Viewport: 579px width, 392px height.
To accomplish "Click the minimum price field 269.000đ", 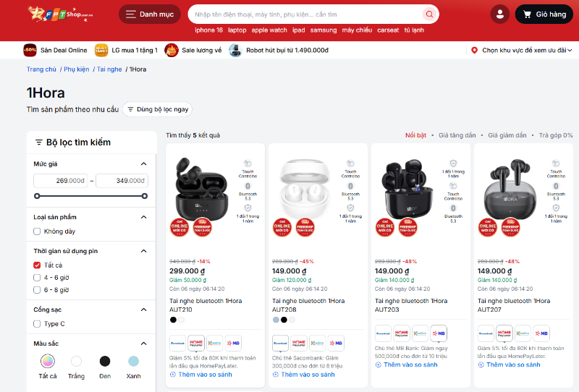I will 61,181.
